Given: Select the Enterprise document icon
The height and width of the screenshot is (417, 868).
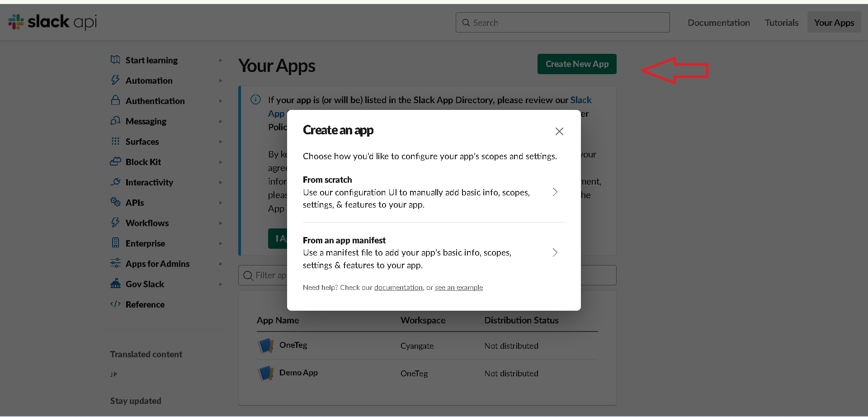Looking at the screenshot, I should click(x=116, y=243).
